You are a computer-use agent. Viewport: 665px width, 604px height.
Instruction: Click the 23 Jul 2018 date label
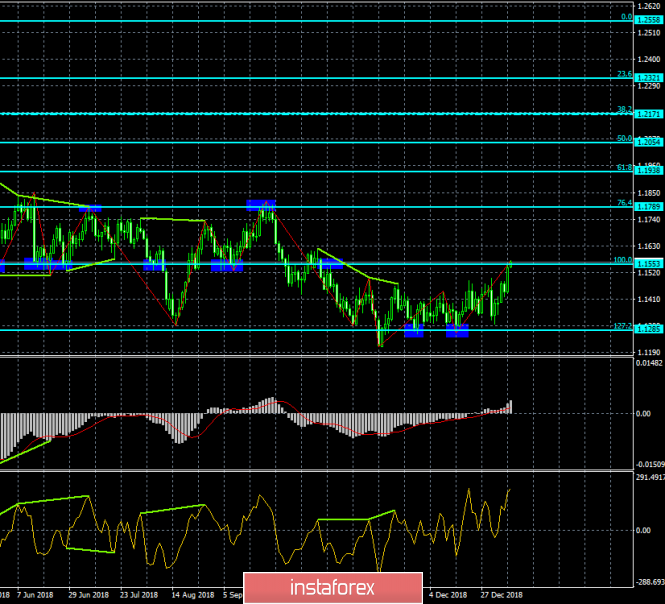pos(141,593)
